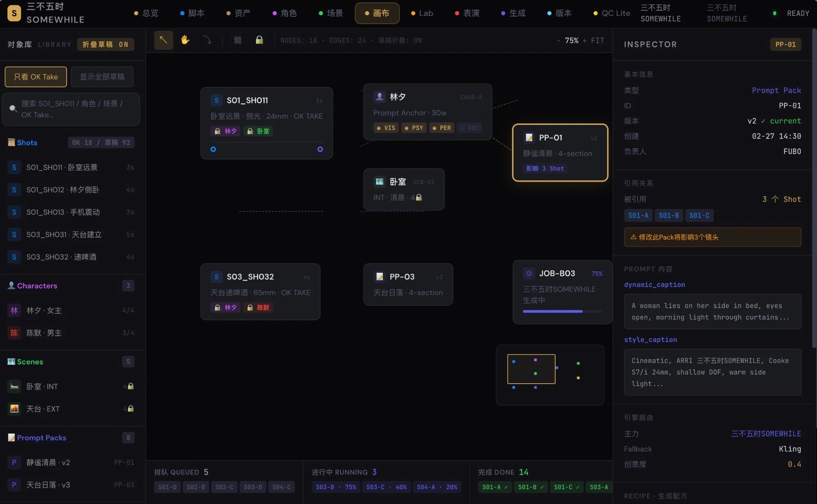Toggle the canvas grid icon
817x504 pixels.
tap(237, 40)
